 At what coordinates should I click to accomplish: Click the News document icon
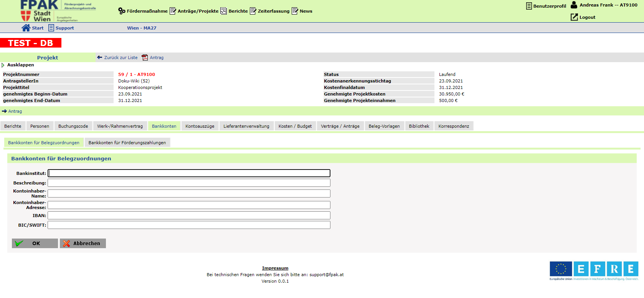tap(295, 11)
